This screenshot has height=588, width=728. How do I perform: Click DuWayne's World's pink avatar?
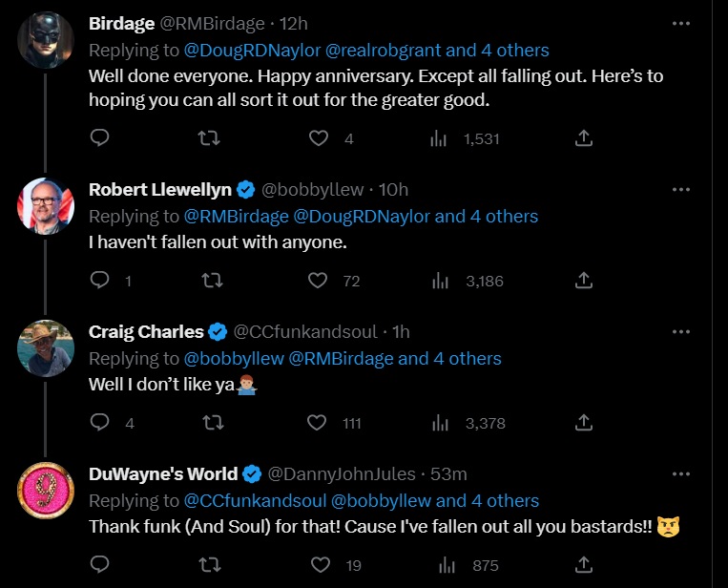click(46, 490)
